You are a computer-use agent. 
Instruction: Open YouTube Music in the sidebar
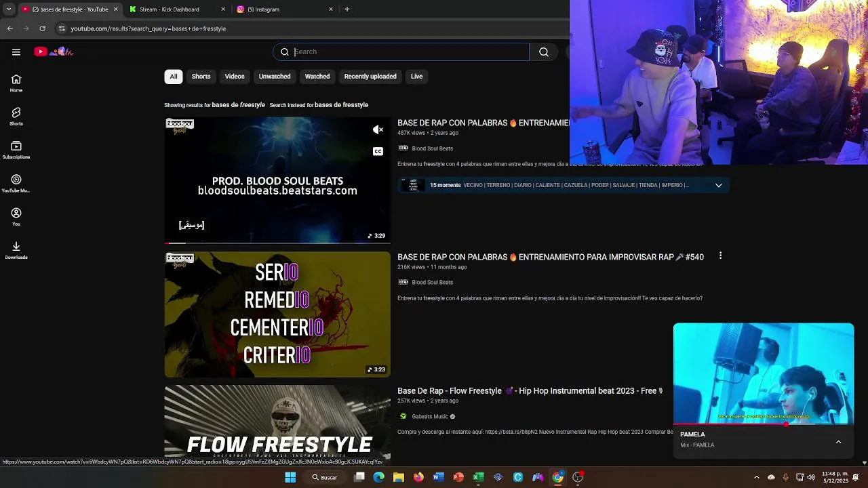[16, 184]
